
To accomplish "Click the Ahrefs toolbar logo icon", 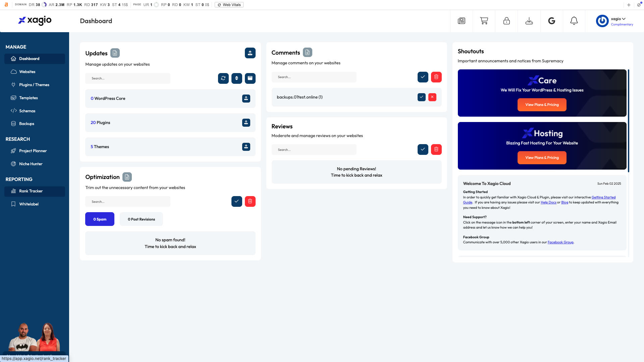I will pyautogui.click(x=6, y=5).
